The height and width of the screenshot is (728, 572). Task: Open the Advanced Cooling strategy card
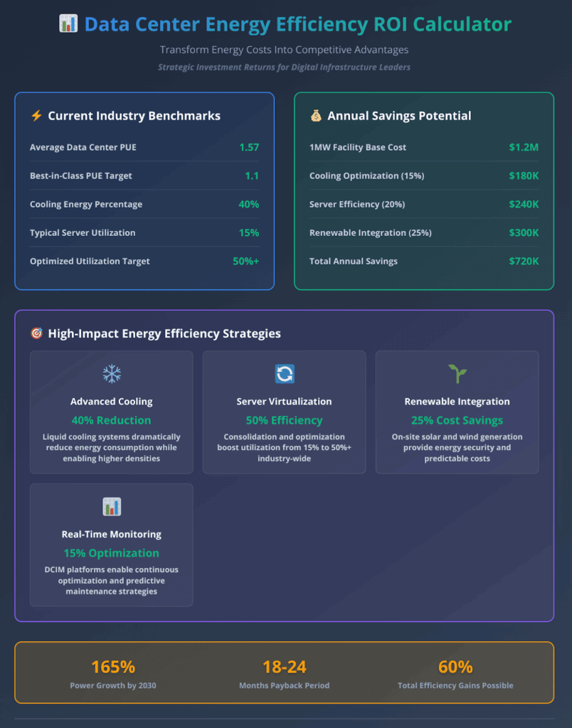point(112,412)
